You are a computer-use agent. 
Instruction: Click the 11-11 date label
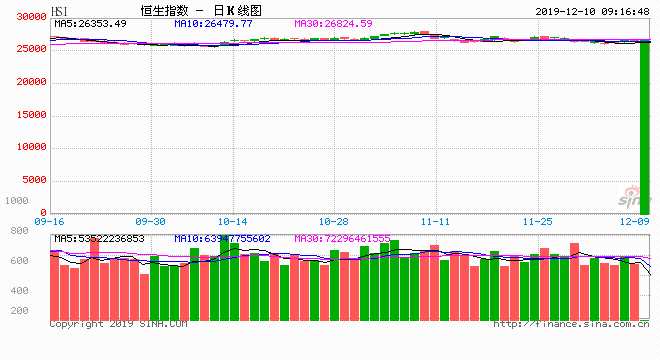pos(435,221)
